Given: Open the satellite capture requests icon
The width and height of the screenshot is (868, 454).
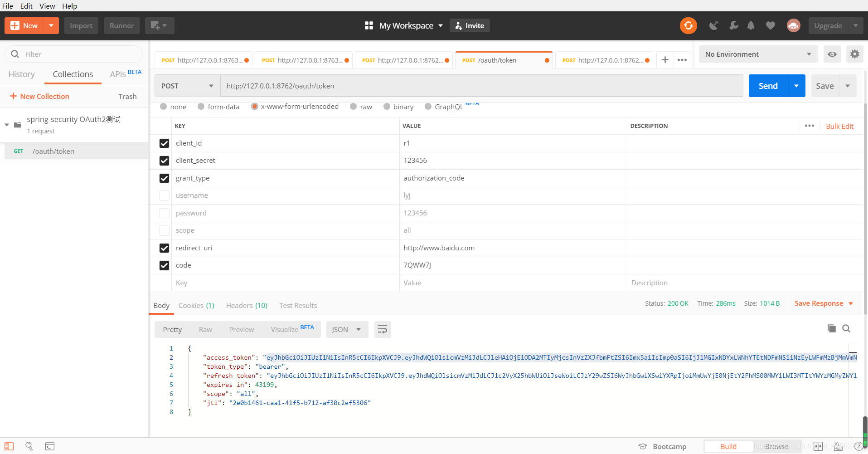Looking at the screenshot, I should [714, 25].
